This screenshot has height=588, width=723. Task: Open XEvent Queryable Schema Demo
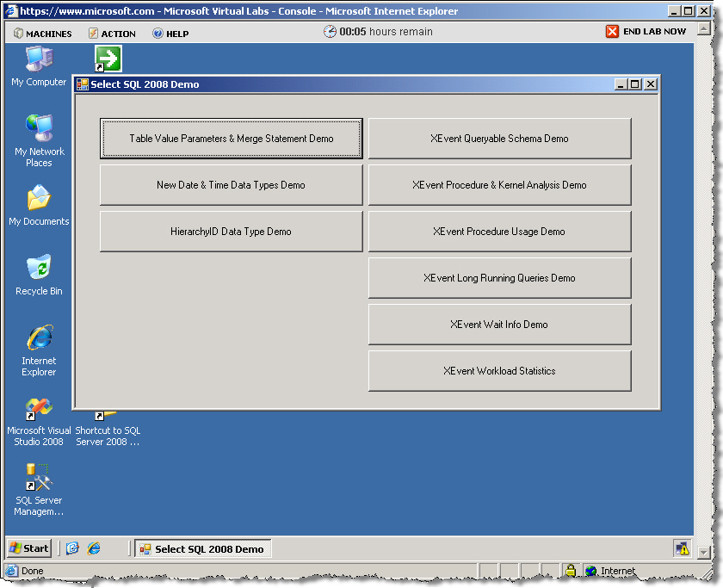coord(499,139)
